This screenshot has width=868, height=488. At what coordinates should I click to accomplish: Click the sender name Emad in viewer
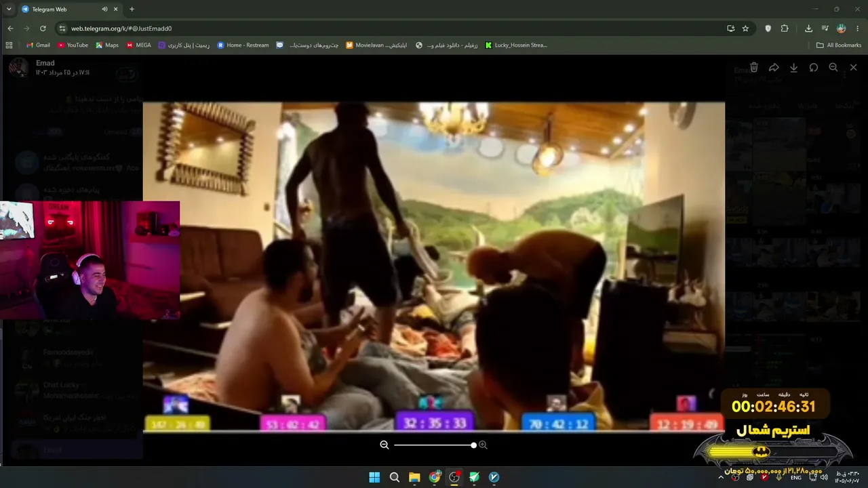(x=45, y=63)
